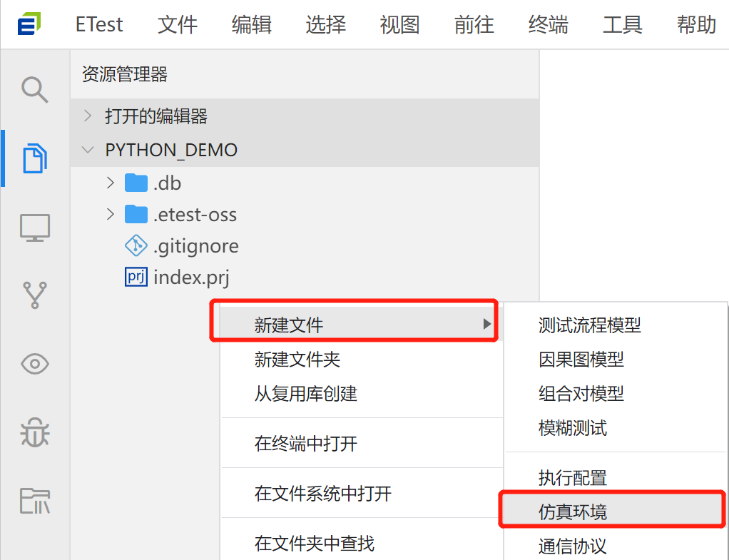The width and height of the screenshot is (729, 560).
Task: Expand the .db folder
Action: tap(109, 183)
